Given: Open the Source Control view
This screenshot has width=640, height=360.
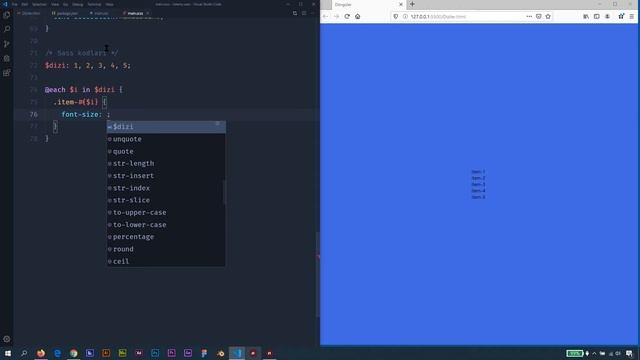Looking at the screenshot, I should point(7,44).
